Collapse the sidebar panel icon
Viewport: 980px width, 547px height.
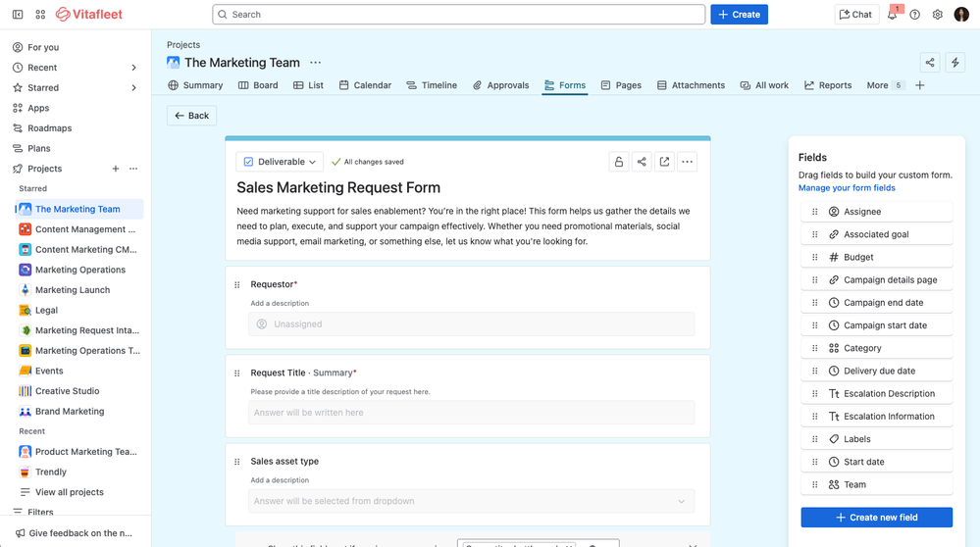tap(18, 15)
